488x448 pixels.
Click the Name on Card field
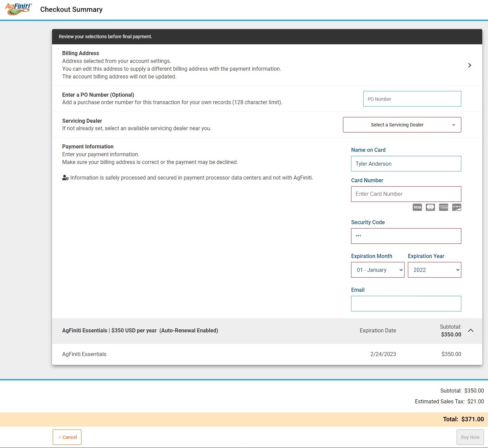[406, 164]
